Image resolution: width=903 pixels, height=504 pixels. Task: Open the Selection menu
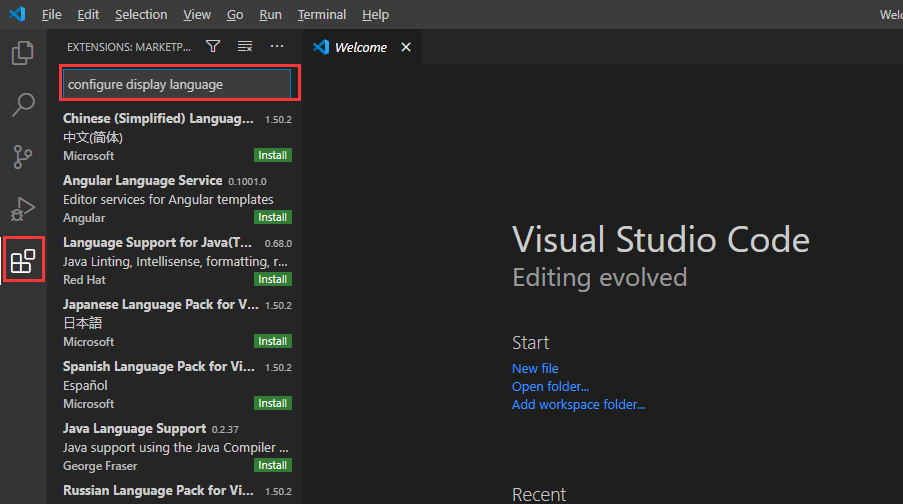tap(141, 14)
